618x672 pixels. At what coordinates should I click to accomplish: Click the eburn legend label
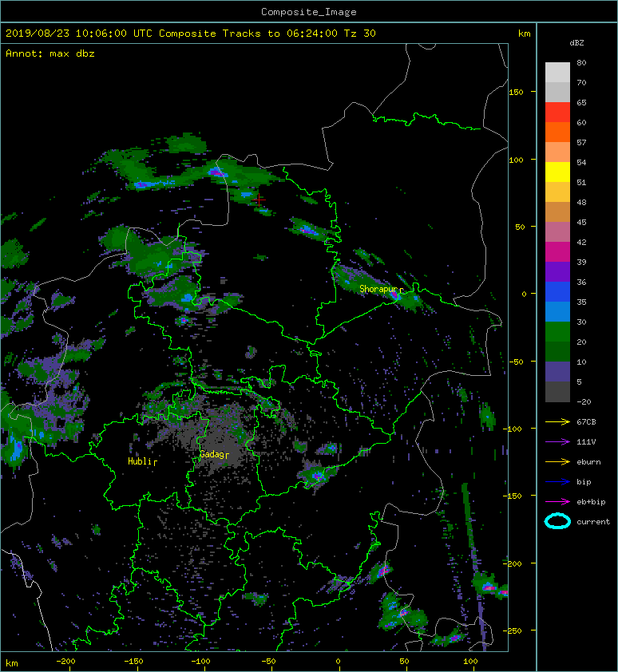pos(588,462)
